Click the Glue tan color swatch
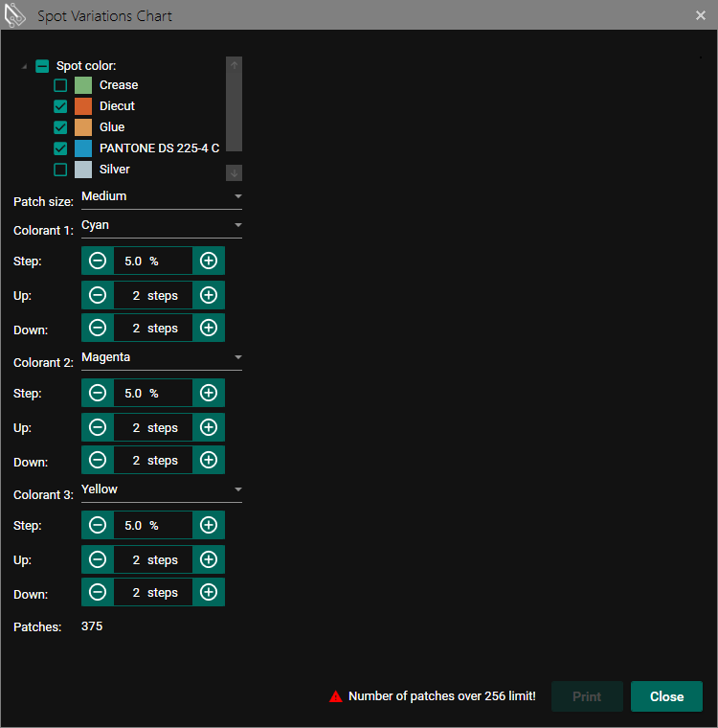Image resolution: width=718 pixels, height=728 pixels. click(x=83, y=127)
